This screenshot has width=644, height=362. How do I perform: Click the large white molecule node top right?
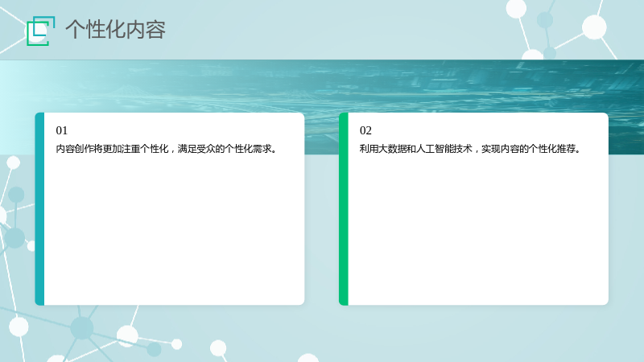pyautogui.click(x=594, y=27)
